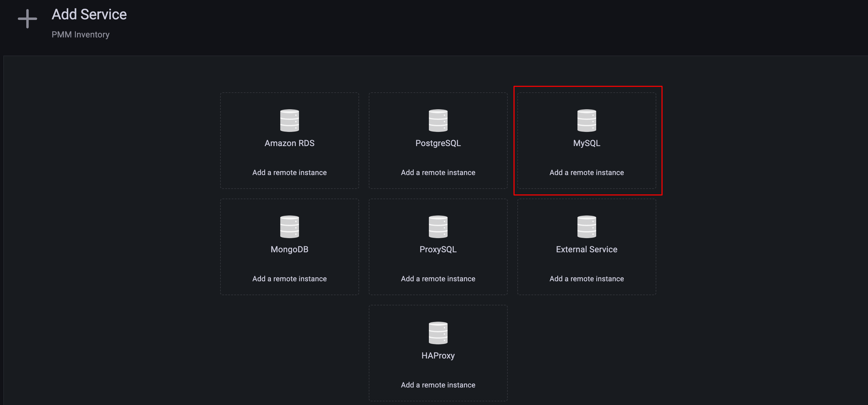Select the MySQL title text
This screenshot has height=405, width=868.
[x=587, y=143]
